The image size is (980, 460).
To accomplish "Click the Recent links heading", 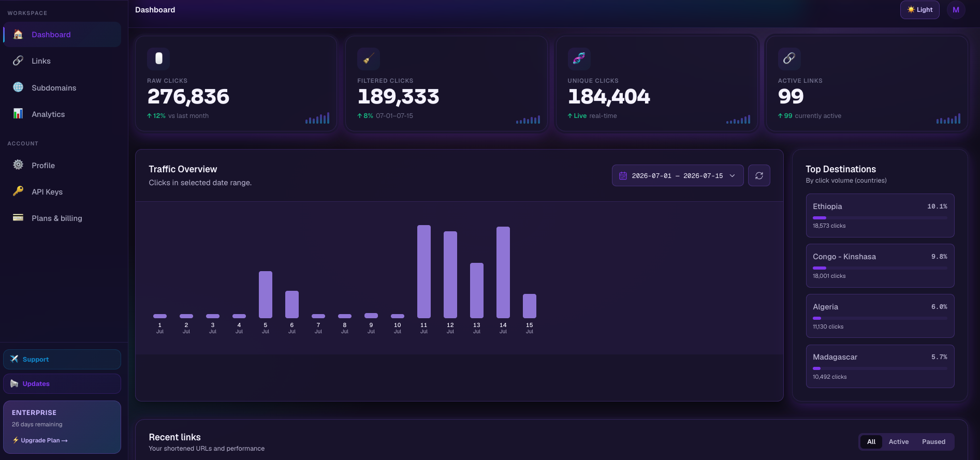I will [x=174, y=437].
